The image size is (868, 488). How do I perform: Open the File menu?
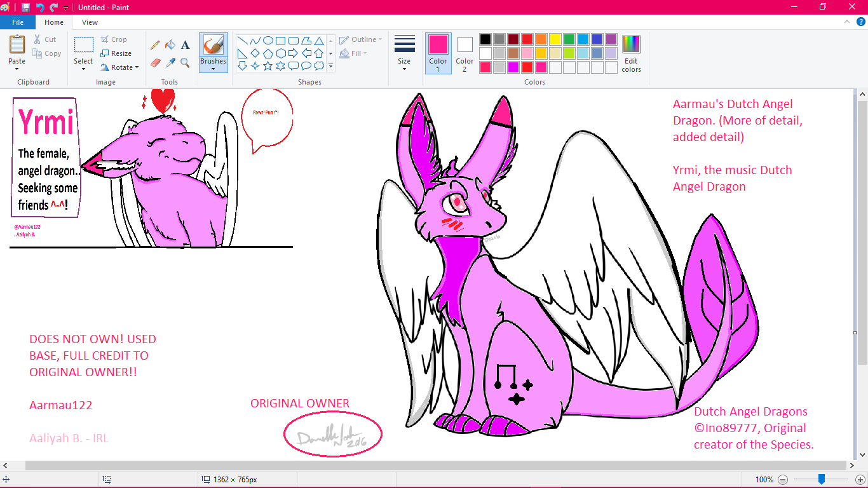[x=18, y=22]
